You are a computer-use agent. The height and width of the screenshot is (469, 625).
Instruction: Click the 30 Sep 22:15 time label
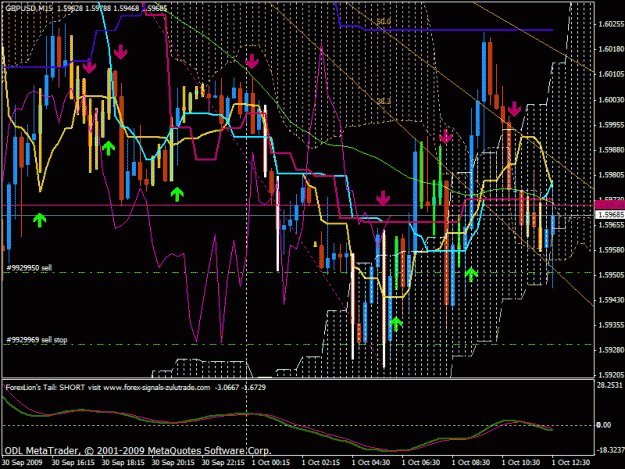(x=223, y=463)
